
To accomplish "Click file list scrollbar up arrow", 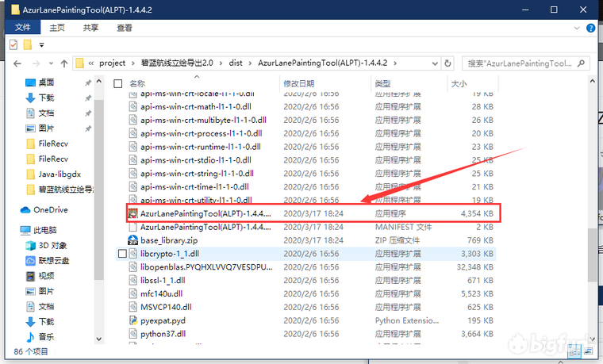I will (592, 81).
